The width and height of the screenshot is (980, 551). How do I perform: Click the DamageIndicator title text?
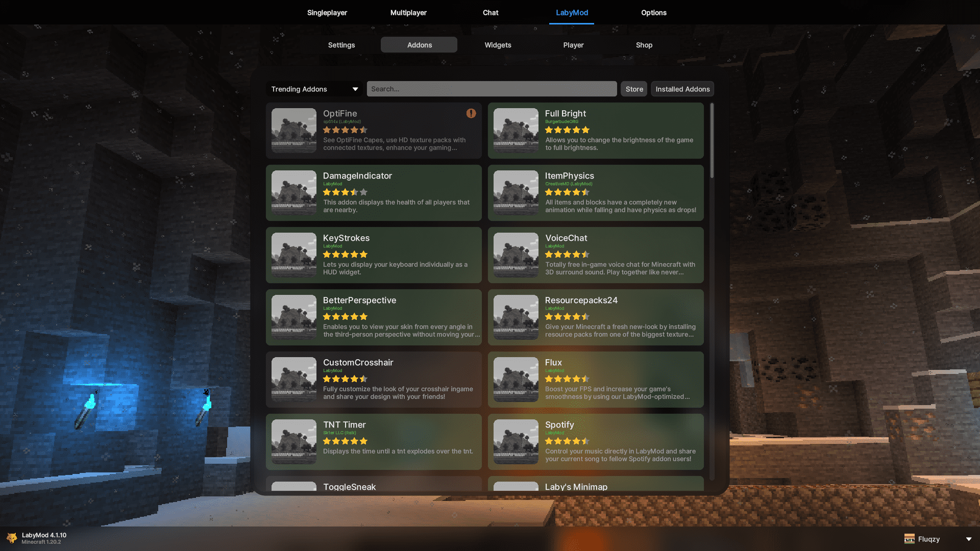click(x=357, y=176)
